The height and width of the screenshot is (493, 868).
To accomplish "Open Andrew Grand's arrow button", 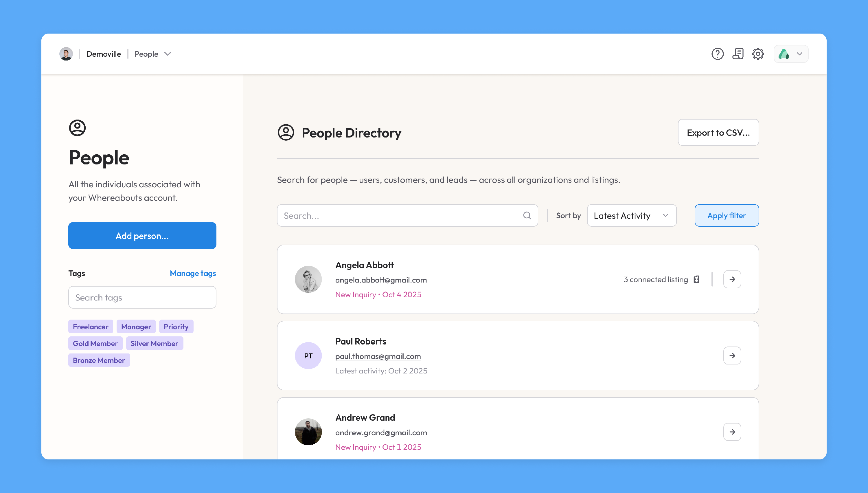I will point(732,432).
